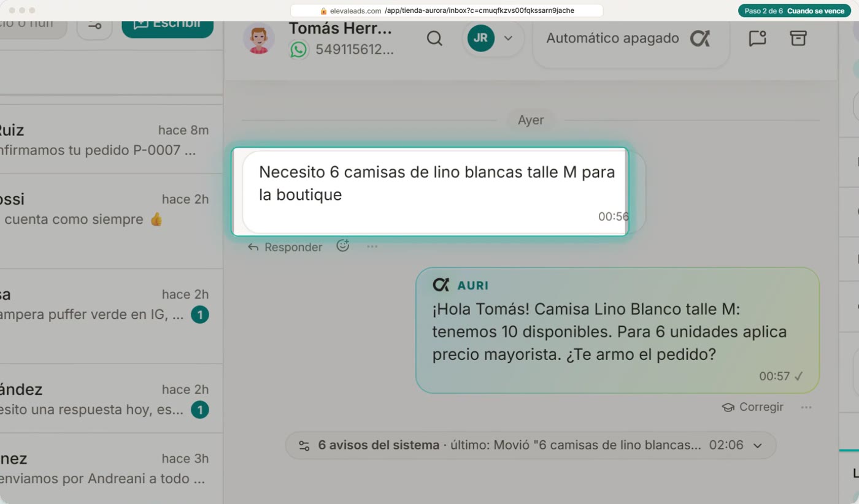Open the inbox filter settings icon
Viewport: 859px width, 504px height.
click(94, 26)
